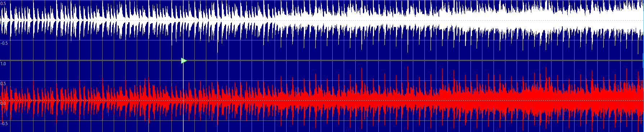This screenshot has height=132, width=644.
Task: Click the top 0.5 label of the white channel
Action: pyautogui.click(x=3, y=4)
